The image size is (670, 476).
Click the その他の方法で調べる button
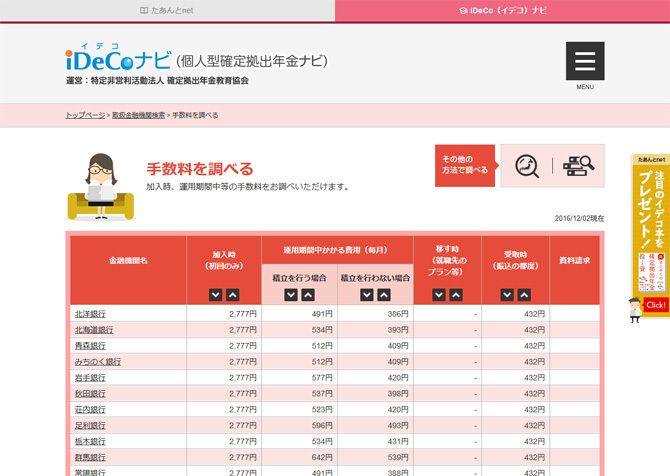(465, 166)
